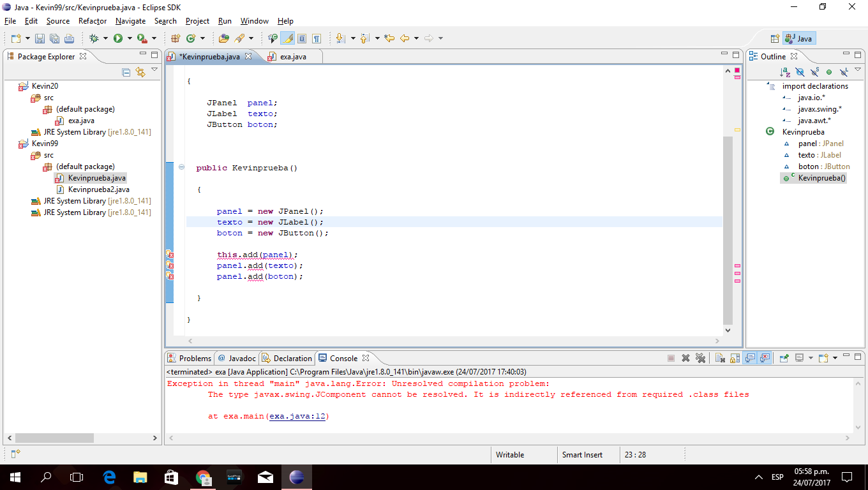Click the Display Selected Console monitor icon

pos(799,358)
